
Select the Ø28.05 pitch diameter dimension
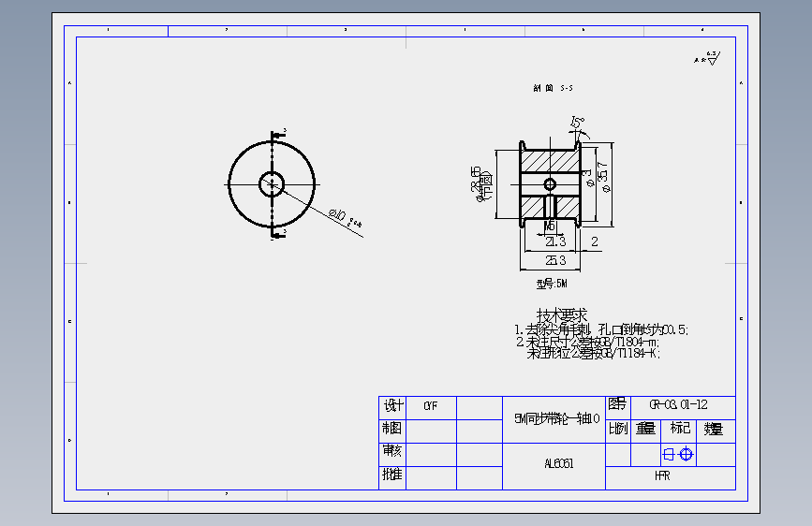pos(481,183)
